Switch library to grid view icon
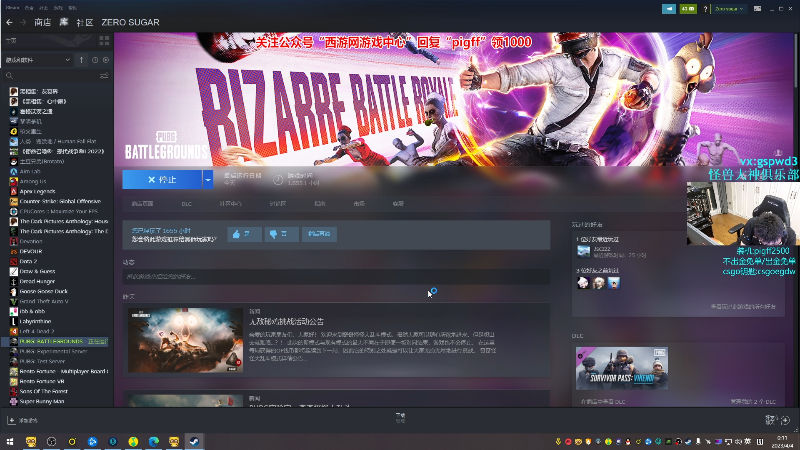This screenshot has height=450, width=800. (x=104, y=40)
